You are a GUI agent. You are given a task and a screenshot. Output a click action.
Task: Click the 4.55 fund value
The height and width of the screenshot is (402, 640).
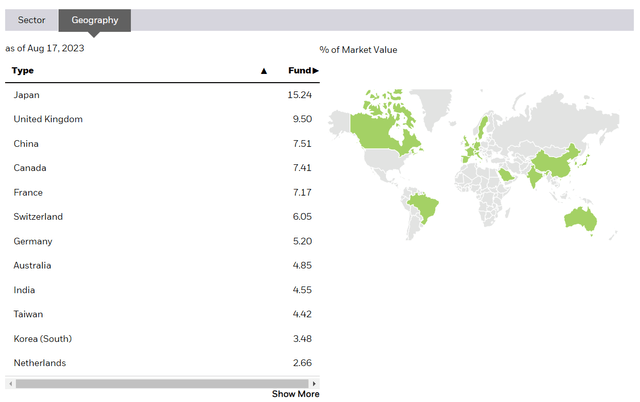tap(302, 290)
